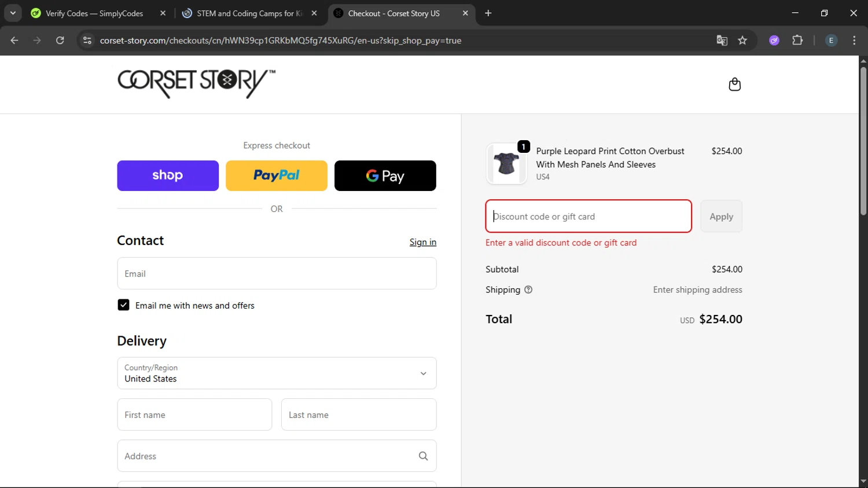Open the Chrome profile E avatar
The width and height of the screenshot is (868, 488).
coord(831,41)
